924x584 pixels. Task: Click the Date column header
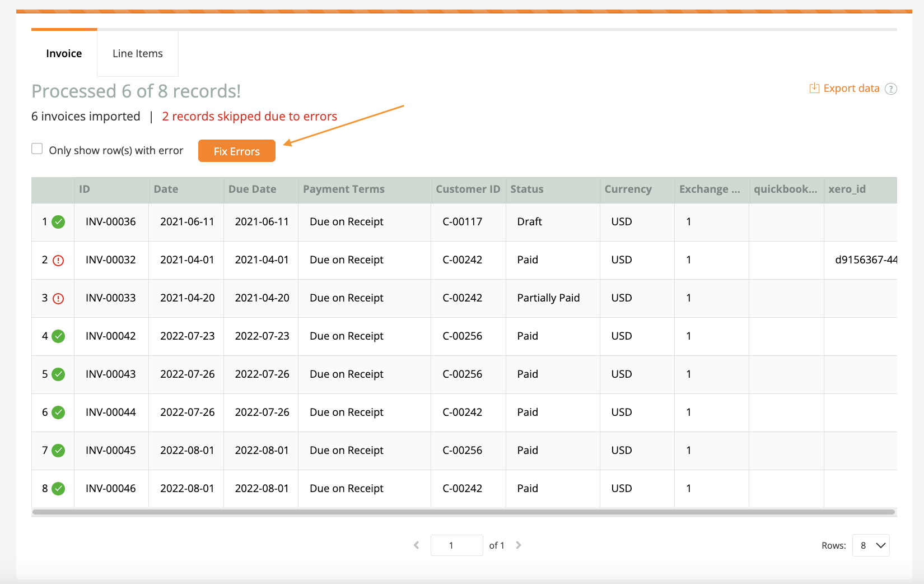(186, 189)
